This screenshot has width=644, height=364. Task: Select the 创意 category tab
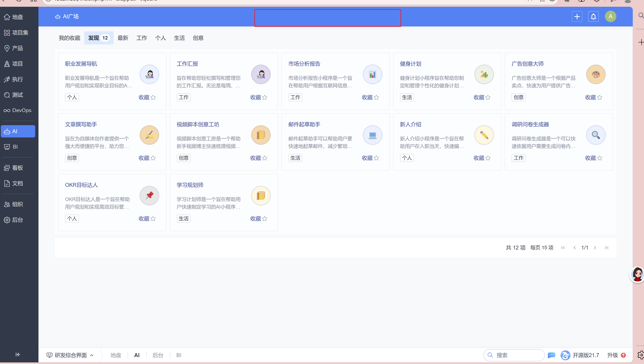point(198,38)
